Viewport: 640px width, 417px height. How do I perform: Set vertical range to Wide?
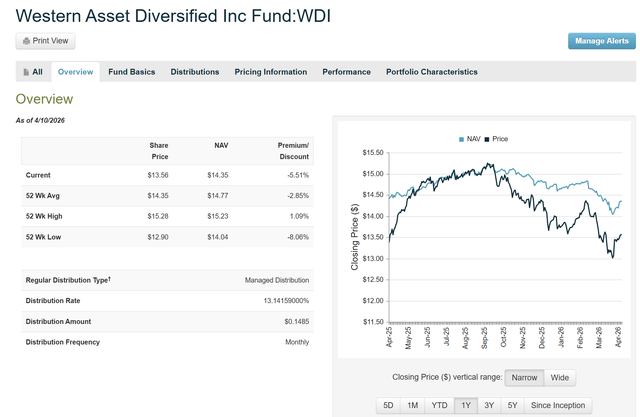560,377
